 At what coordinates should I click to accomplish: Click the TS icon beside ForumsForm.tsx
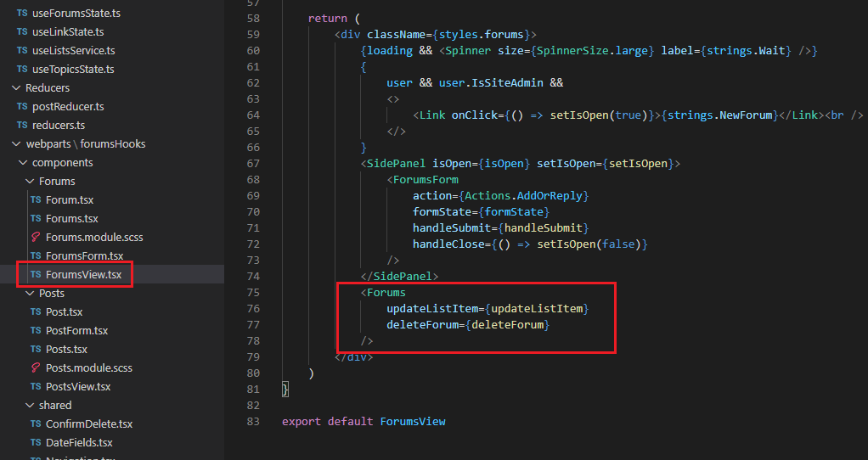point(36,256)
